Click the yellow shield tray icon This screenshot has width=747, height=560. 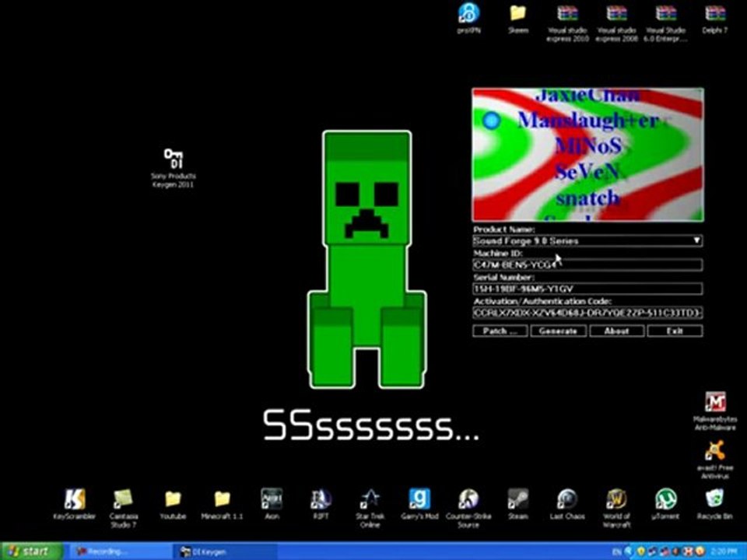640,551
